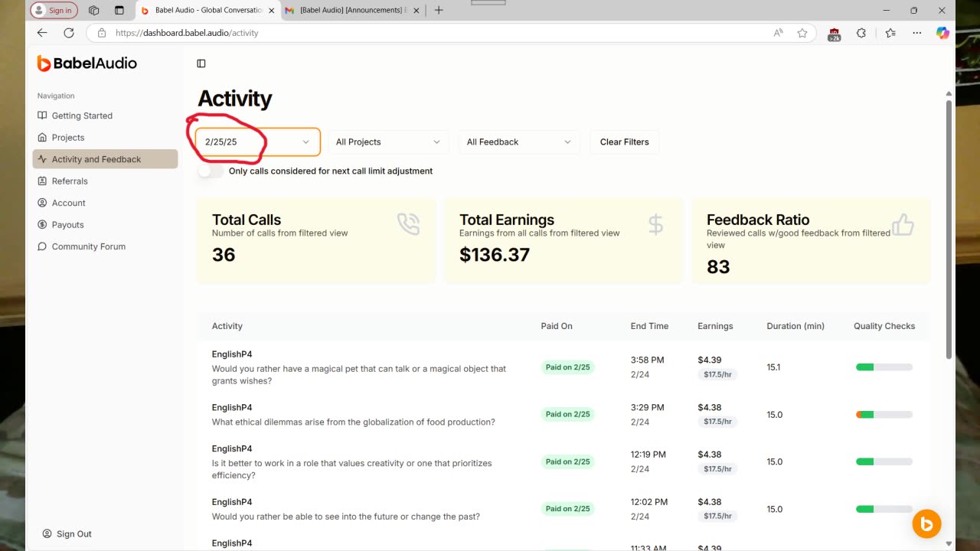Open the All Projects dropdown
980x551 pixels.
pos(388,142)
